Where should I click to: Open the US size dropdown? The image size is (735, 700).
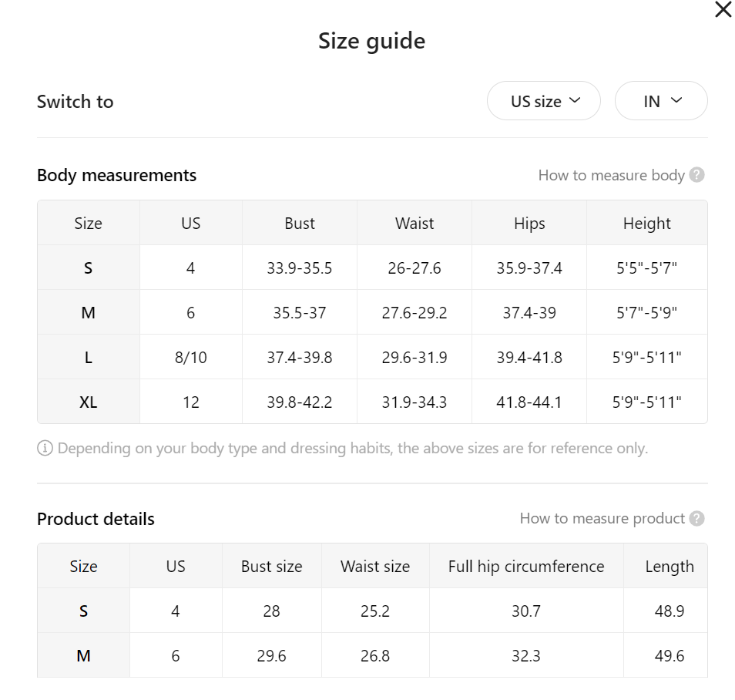click(544, 101)
